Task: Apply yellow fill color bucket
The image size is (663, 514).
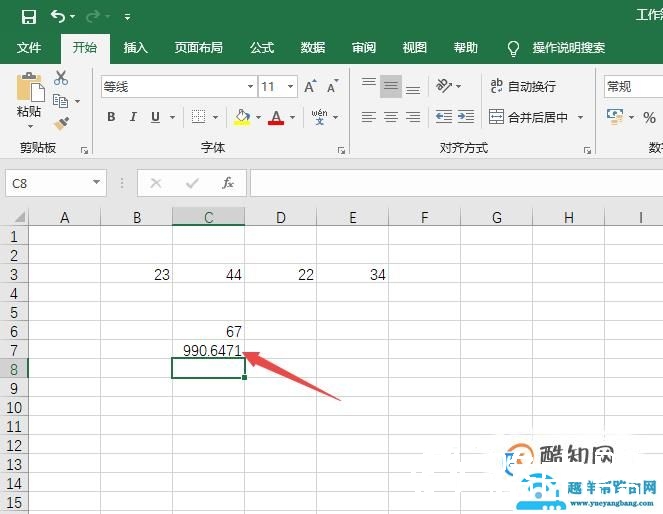Action: pyautogui.click(x=242, y=117)
